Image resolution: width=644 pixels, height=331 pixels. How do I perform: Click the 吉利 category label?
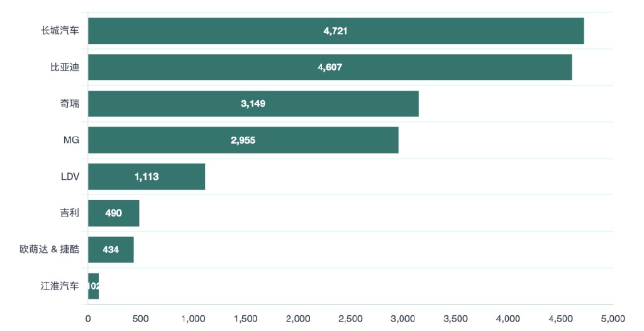pyautogui.click(x=70, y=213)
